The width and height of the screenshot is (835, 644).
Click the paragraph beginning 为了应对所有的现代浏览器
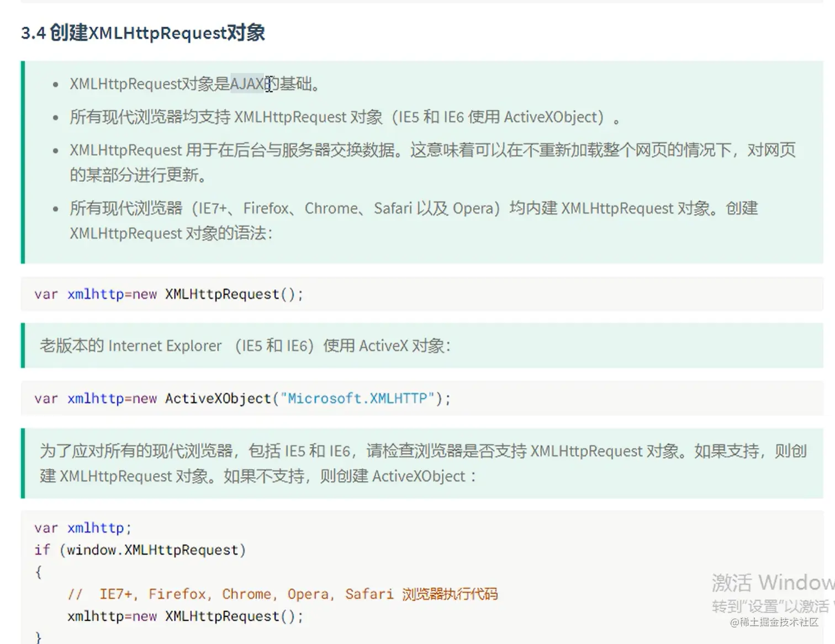point(423,463)
